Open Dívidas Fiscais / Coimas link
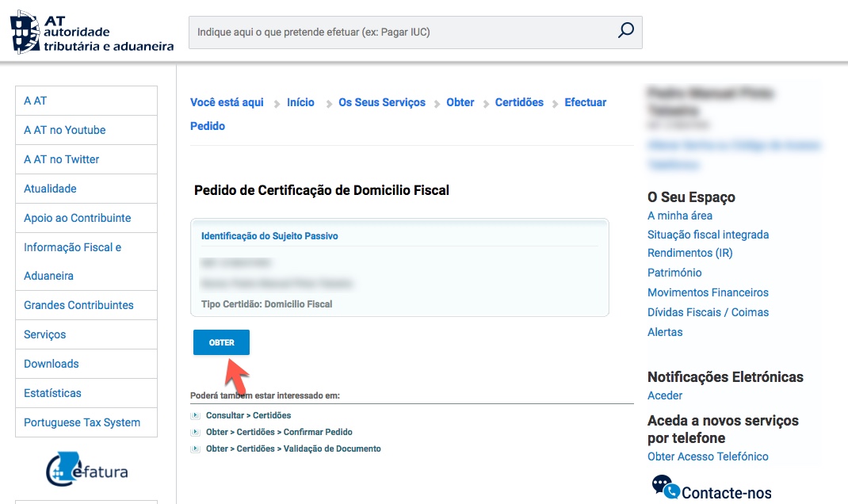 click(x=708, y=312)
